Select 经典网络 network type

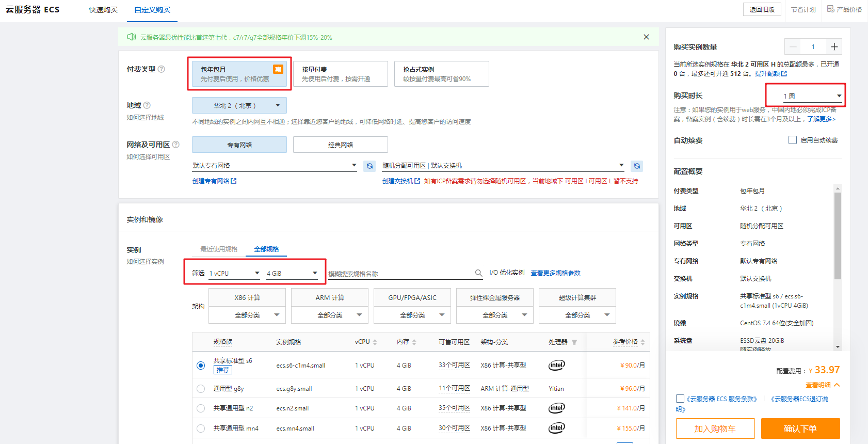point(341,145)
